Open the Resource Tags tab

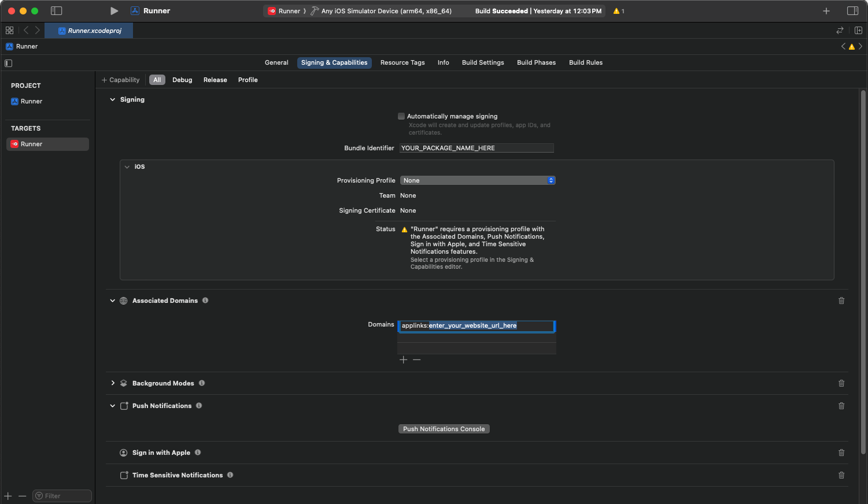[x=402, y=62]
